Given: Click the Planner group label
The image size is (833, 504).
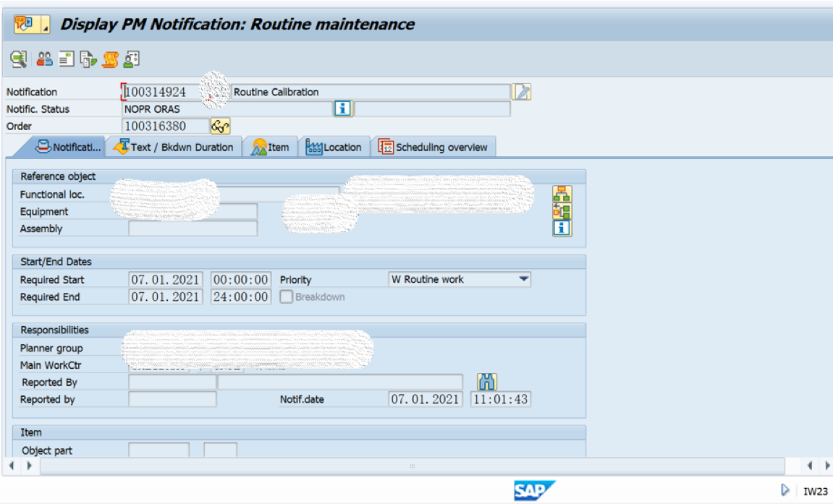Looking at the screenshot, I should pos(51,349).
